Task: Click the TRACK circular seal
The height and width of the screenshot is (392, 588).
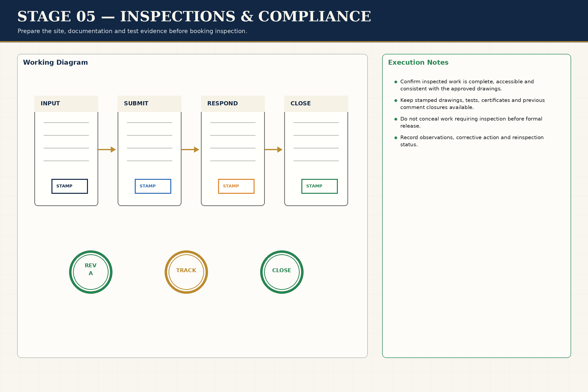Action: [x=186, y=272]
